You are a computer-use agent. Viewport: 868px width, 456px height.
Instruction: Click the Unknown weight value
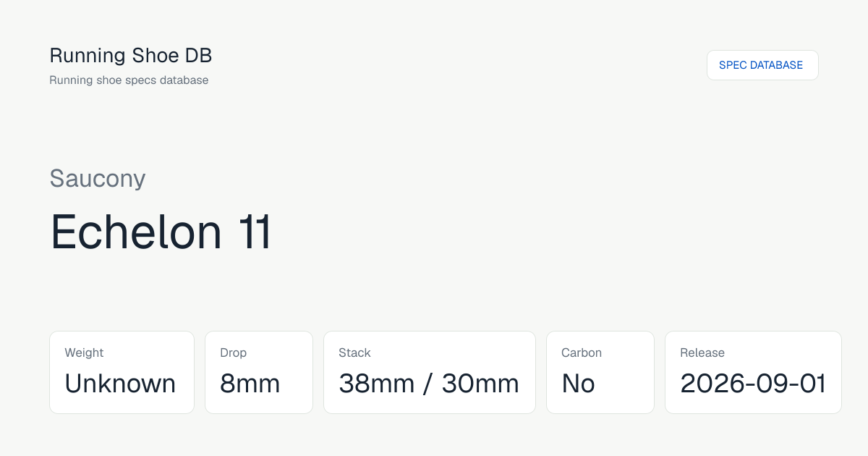tap(120, 384)
